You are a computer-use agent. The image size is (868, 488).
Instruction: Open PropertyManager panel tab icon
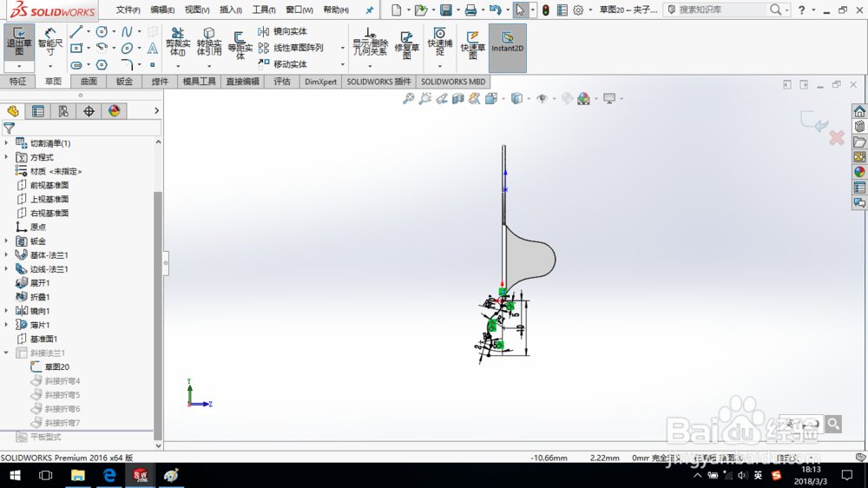point(38,111)
